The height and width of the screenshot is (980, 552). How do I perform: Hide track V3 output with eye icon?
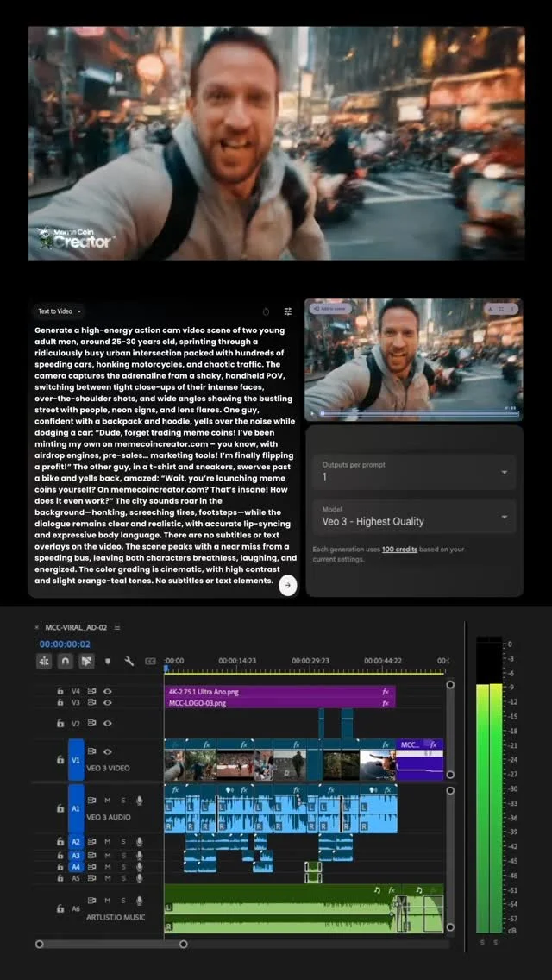108,702
